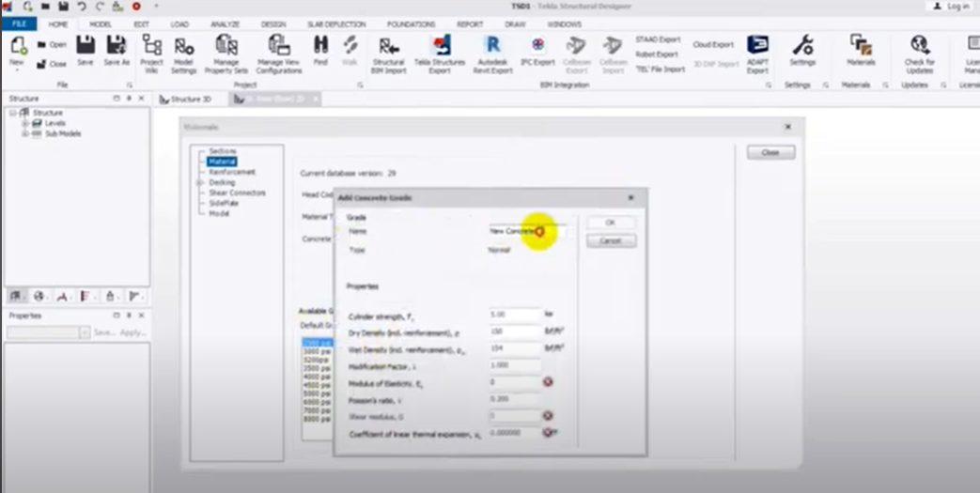The height and width of the screenshot is (493, 980).
Task: Switch to the LOAD ribbon tab
Action: pyautogui.click(x=179, y=24)
